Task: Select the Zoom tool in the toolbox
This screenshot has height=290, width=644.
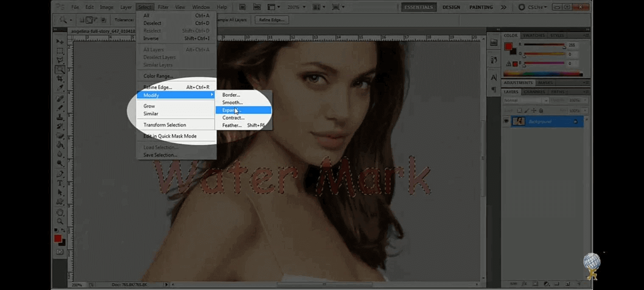Action: coord(60,221)
